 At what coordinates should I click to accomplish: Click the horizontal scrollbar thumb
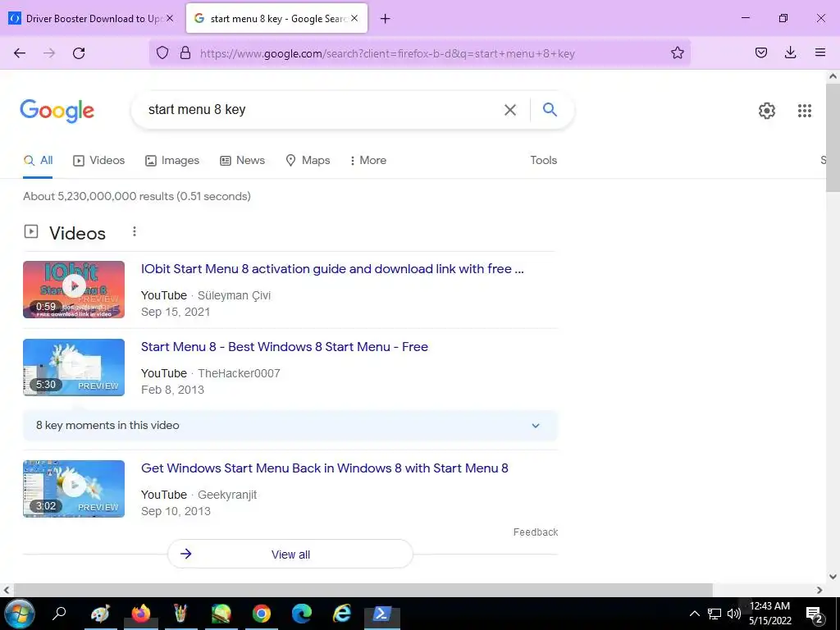click(362, 590)
